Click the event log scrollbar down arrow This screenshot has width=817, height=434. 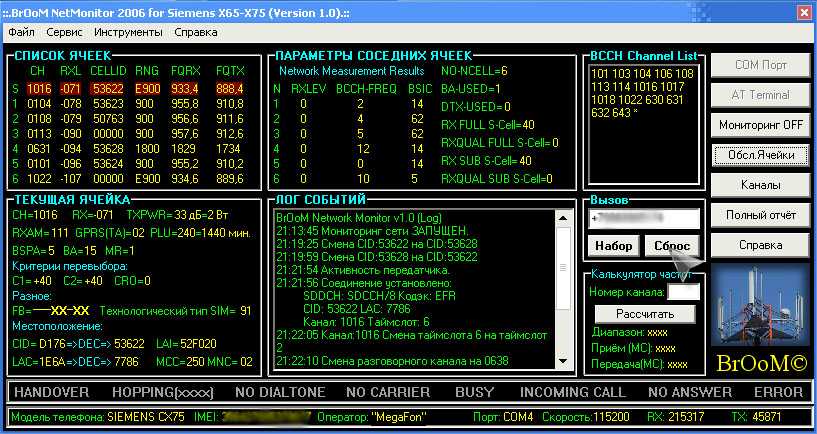pyautogui.click(x=563, y=361)
